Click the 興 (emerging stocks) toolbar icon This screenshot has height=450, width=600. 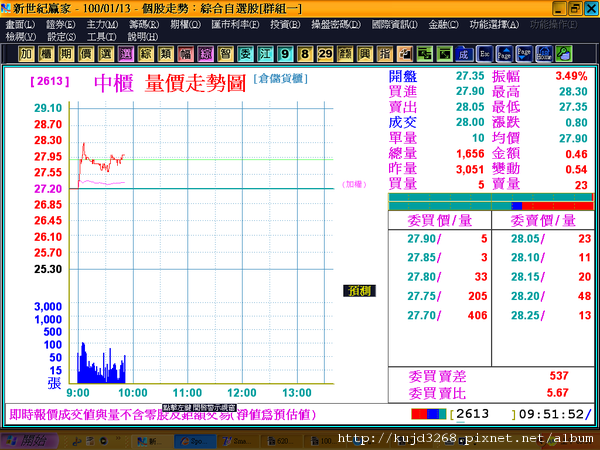(365, 54)
